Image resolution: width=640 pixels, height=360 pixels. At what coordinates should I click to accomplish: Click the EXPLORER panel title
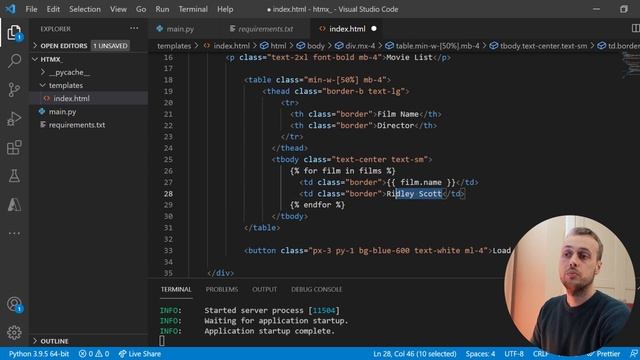pyautogui.click(x=56, y=29)
